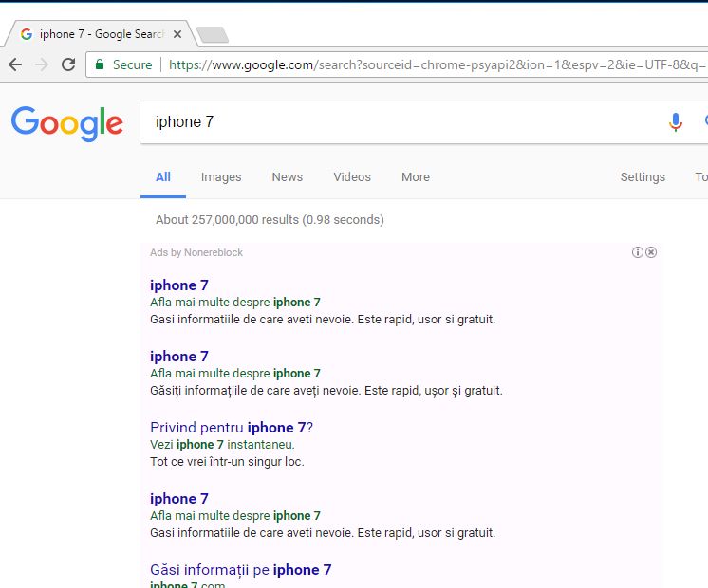This screenshot has height=588, width=708.
Task: Go back with the browser back arrow
Action: (x=15, y=65)
